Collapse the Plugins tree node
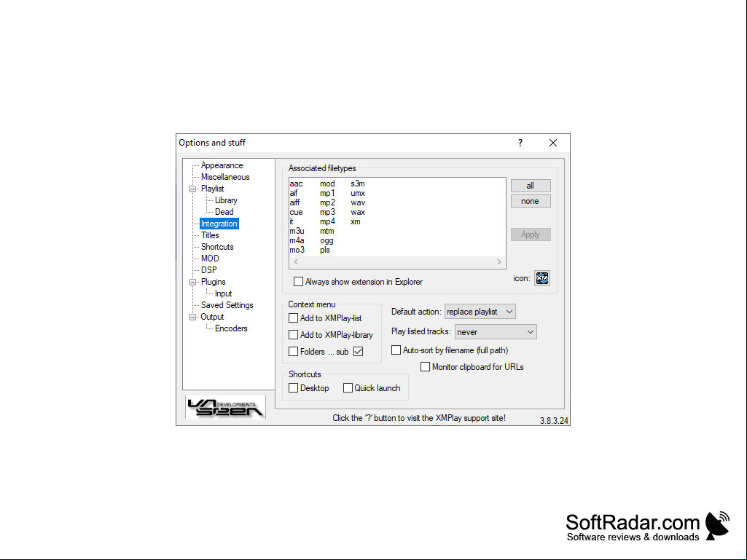The width and height of the screenshot is (747, 560). tap(193, 282)
